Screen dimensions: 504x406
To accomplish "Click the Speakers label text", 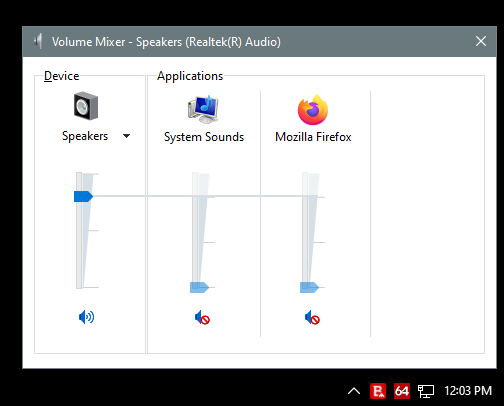I will coord(85,136).
